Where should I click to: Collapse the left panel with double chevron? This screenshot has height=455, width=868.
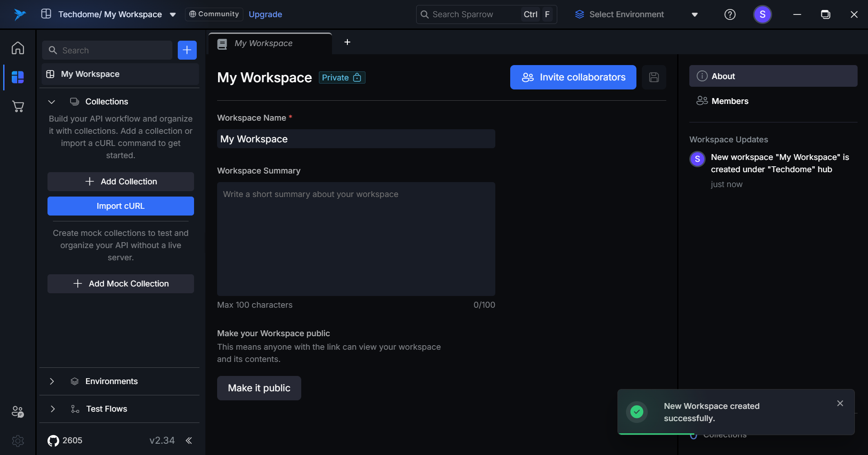click(189, 441)
